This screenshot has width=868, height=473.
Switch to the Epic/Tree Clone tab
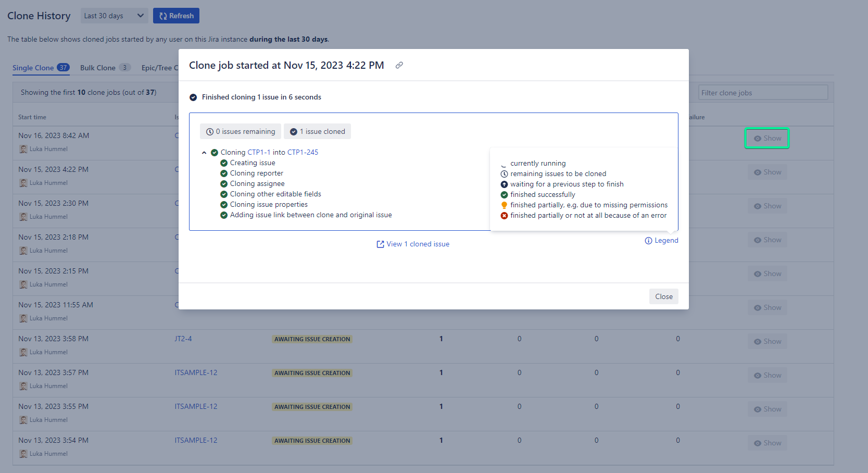click(x=160, y=67)
